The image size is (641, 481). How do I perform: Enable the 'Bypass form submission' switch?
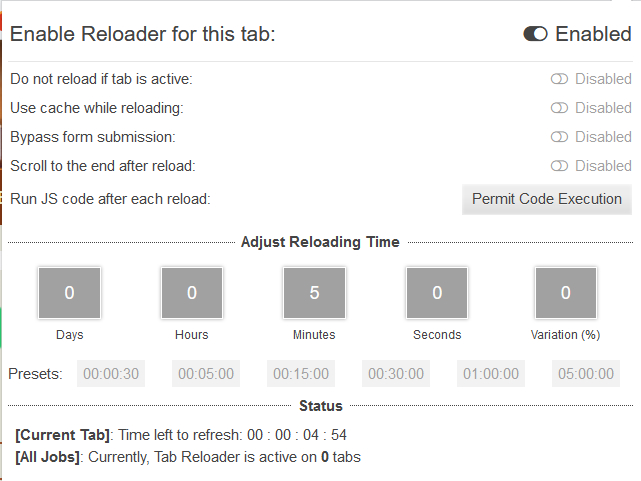click(559, 137)
